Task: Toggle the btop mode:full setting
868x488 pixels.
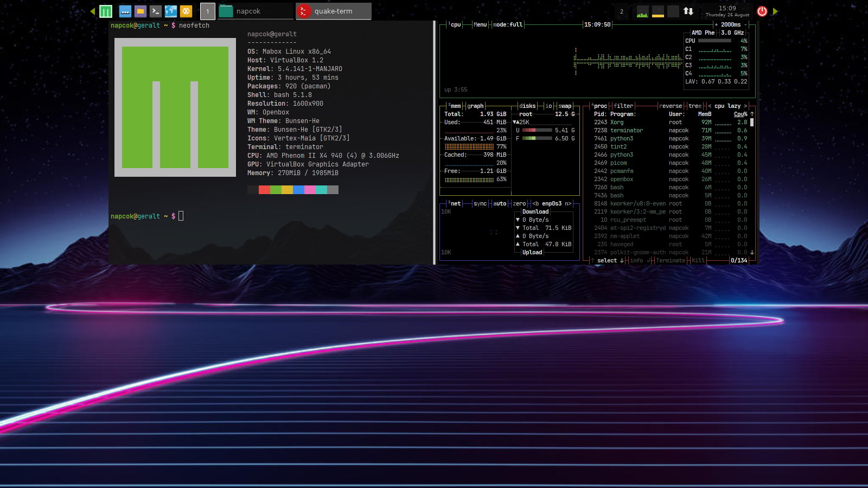Action: point(508,24)
